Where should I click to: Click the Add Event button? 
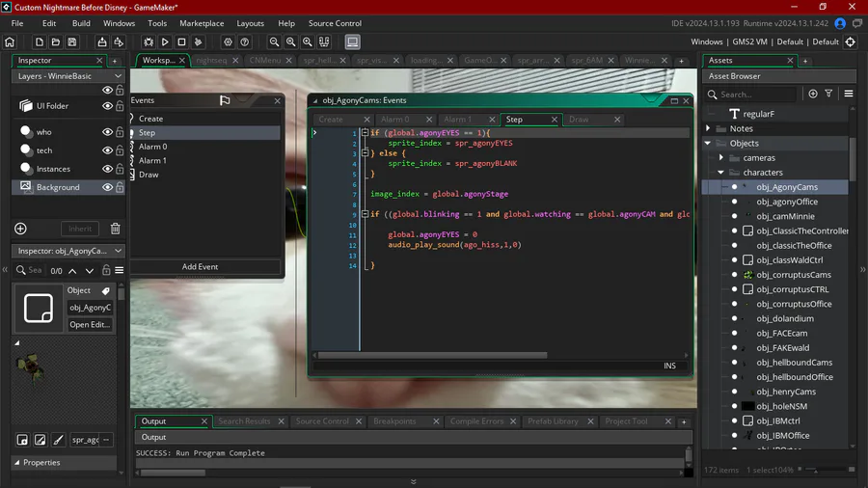[201, 266]
